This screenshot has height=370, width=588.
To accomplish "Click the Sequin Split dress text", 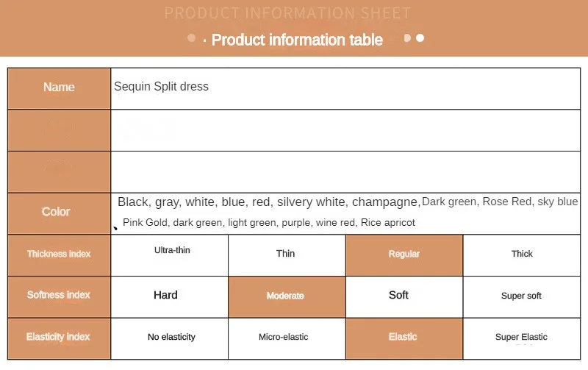I will coord(161,87).
